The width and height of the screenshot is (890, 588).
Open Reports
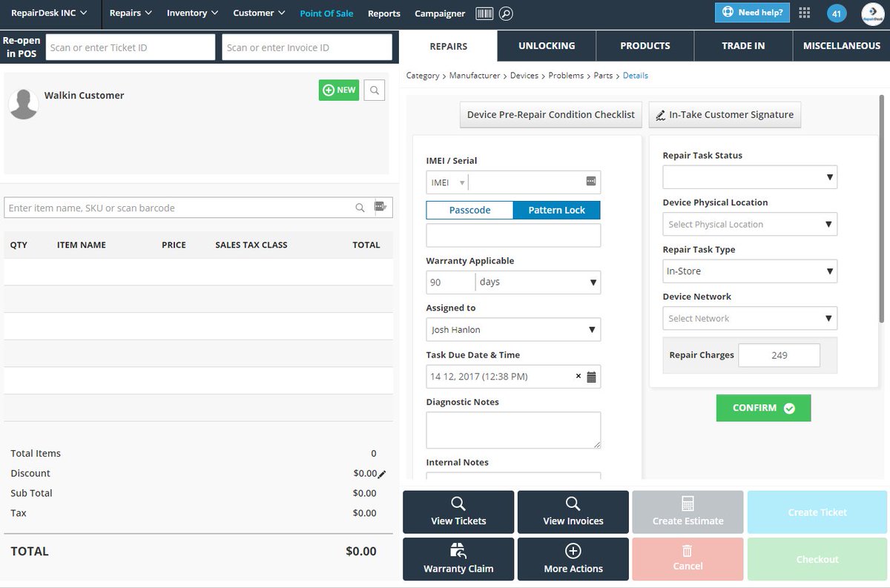(x=384, y=13)
